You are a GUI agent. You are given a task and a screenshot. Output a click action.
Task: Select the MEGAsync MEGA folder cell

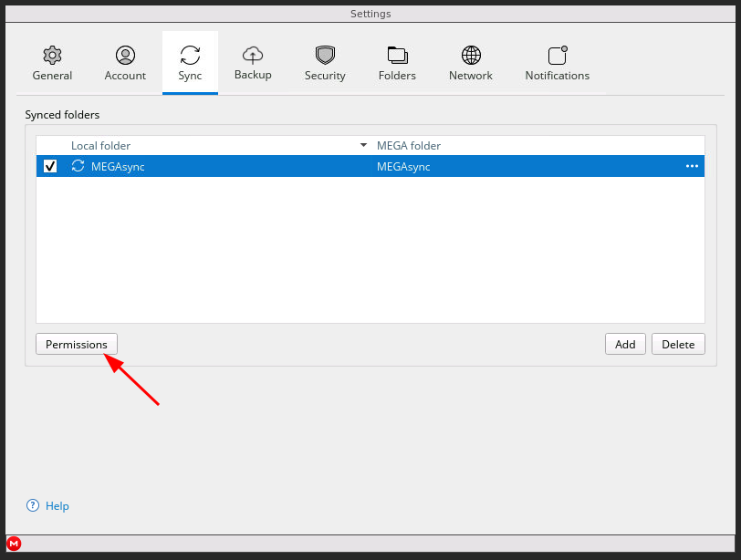403,167
